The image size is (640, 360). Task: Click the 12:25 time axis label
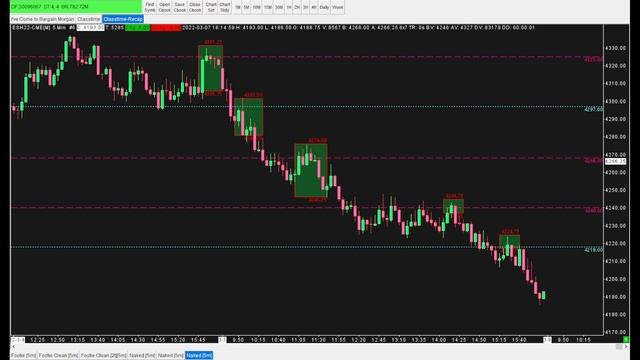[37, 340]
